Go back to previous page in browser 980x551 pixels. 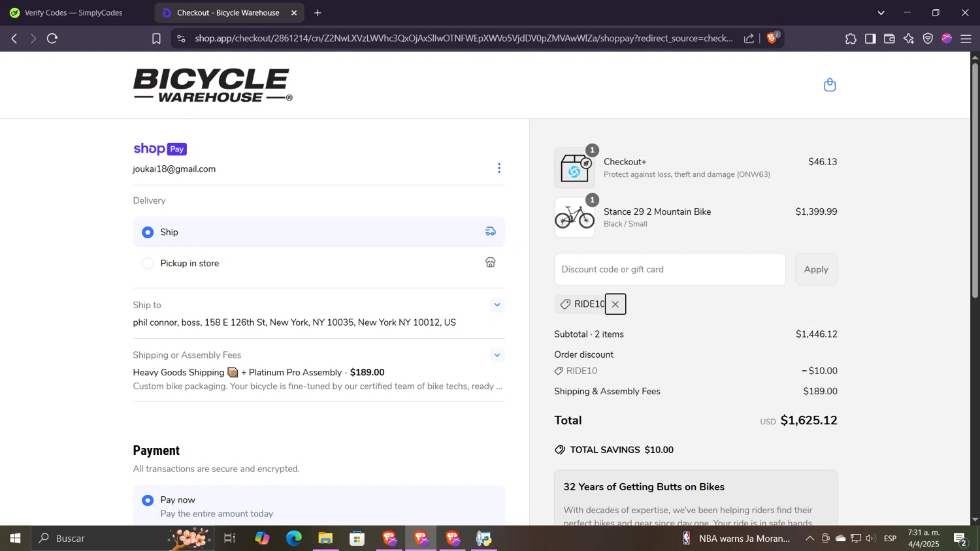coord(14,39)
